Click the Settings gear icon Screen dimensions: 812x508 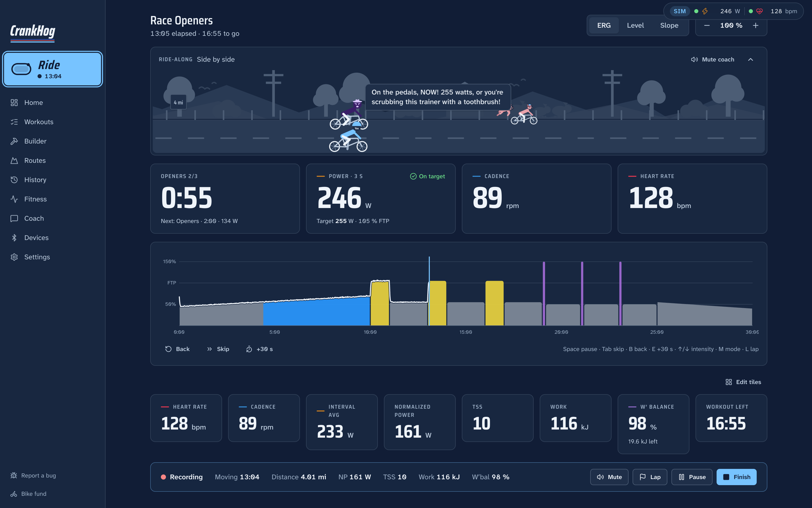point(14,257)
